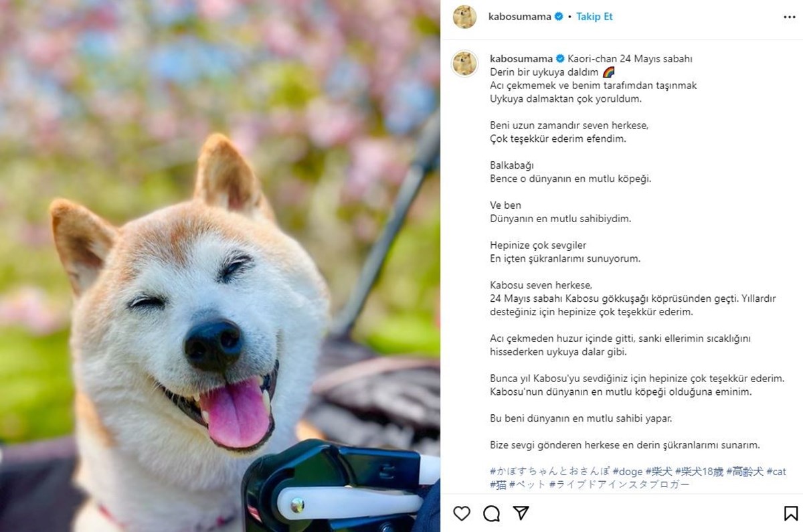The image size is (803, 532).
Task: Click the verified badge in the header
Action: coord(558,17)
